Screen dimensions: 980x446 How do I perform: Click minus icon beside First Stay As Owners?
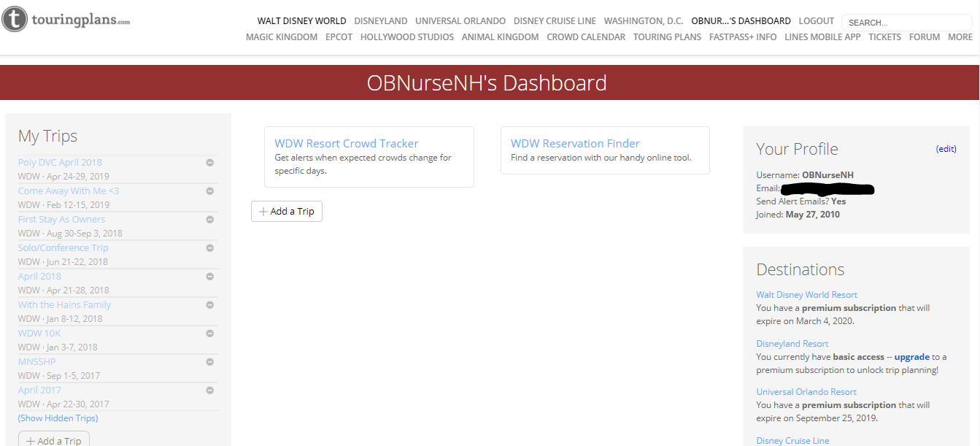(209, 220)
